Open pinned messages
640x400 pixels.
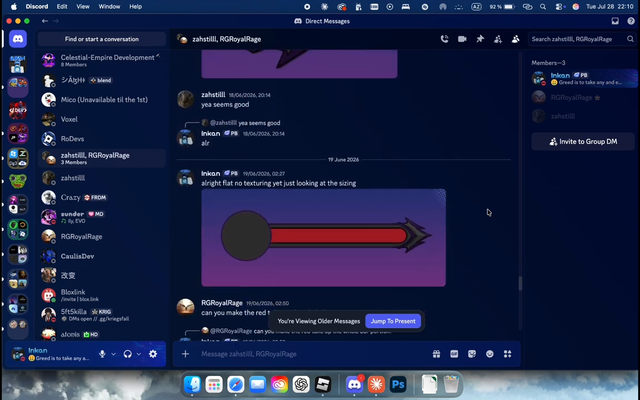coord(480,39)
